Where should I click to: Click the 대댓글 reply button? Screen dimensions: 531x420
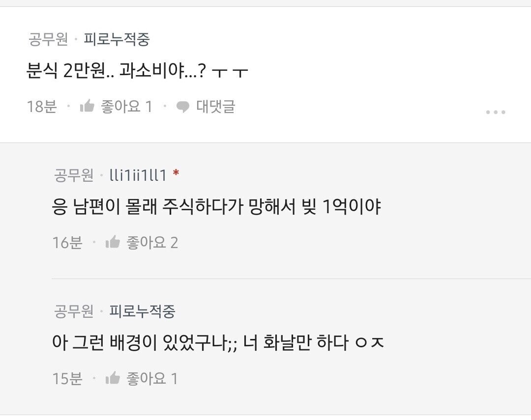tap(206, 107)
